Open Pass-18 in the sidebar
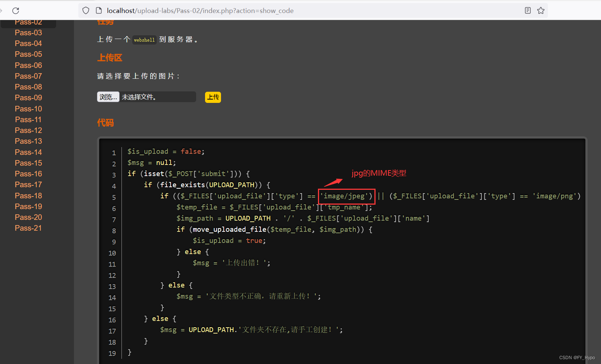601x364 pixels. 29,196
